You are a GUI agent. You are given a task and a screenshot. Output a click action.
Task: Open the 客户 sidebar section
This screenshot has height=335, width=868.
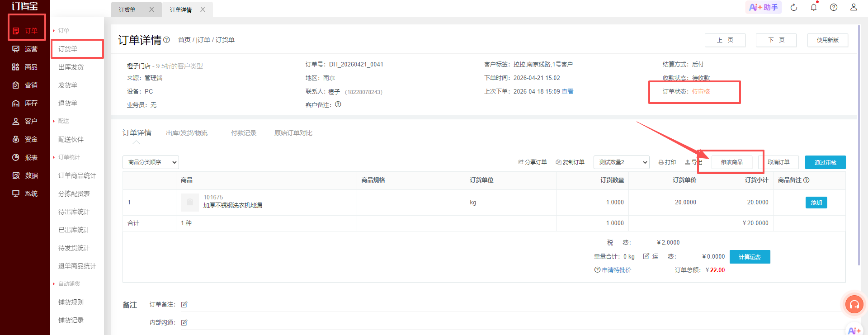tap(25, 121)
